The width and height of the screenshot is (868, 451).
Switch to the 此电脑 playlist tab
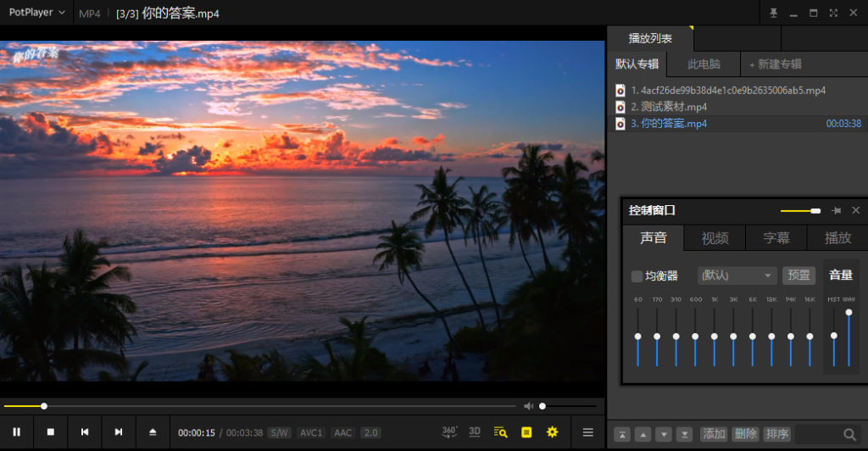(704, 64)
